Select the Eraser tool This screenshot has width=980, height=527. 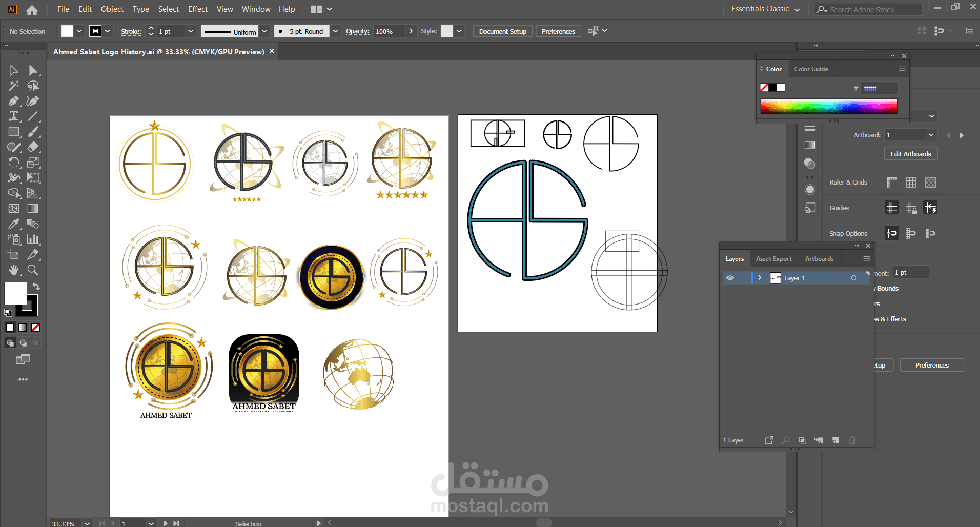point(33,147)
